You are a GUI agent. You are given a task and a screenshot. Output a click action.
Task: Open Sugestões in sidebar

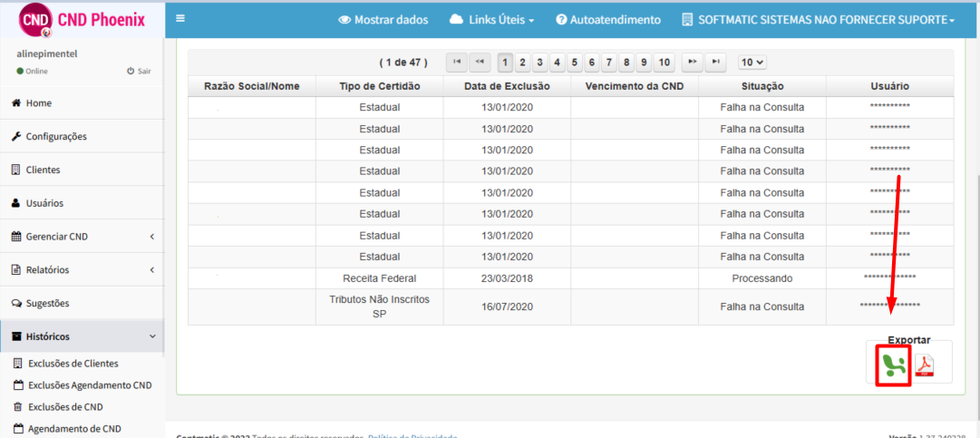(82, 303)
